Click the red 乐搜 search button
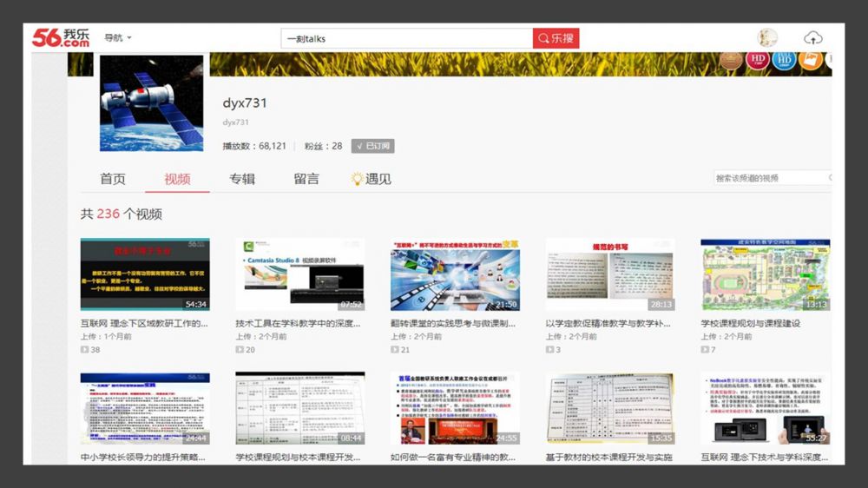868x488 pixels. [556, 38]
